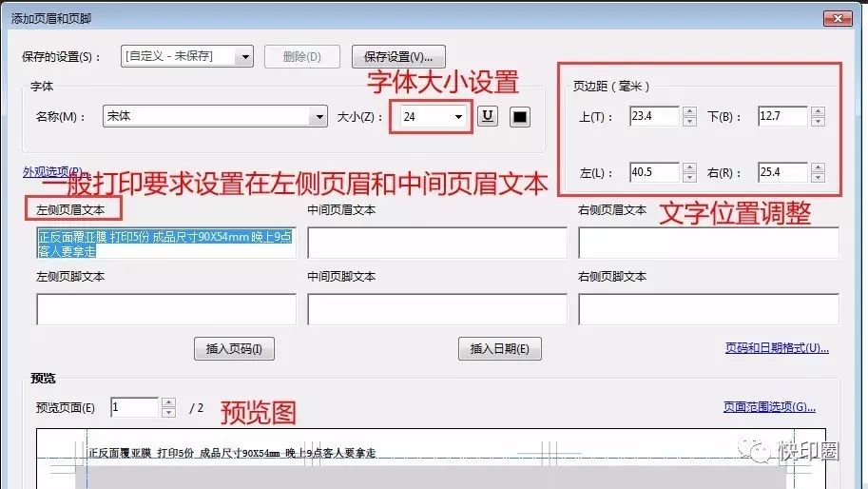Click the left footer text box
The image size is (868, 489).
(166, 309)
